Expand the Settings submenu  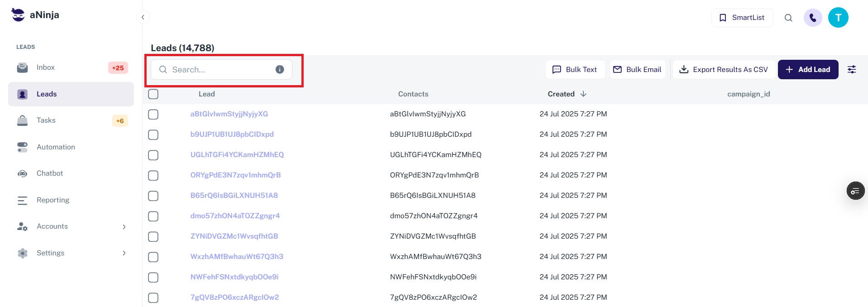tap(124, 253)
